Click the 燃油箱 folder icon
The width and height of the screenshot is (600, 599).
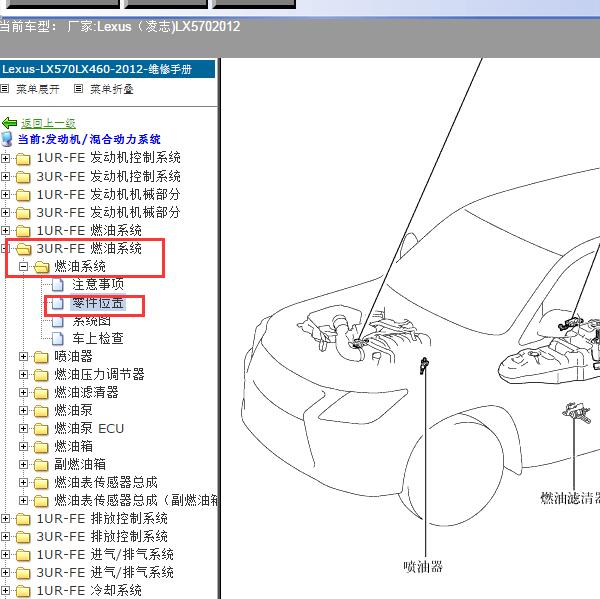[x=41, y=447]
